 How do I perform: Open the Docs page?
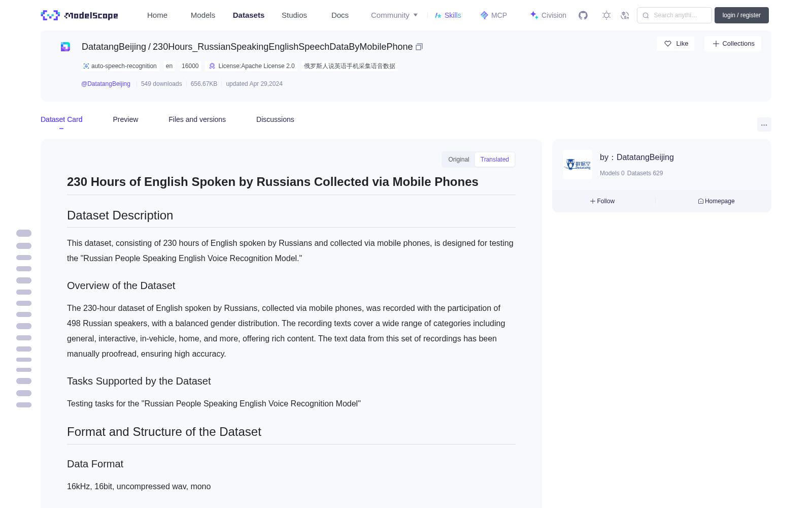(x=340, y=15)
